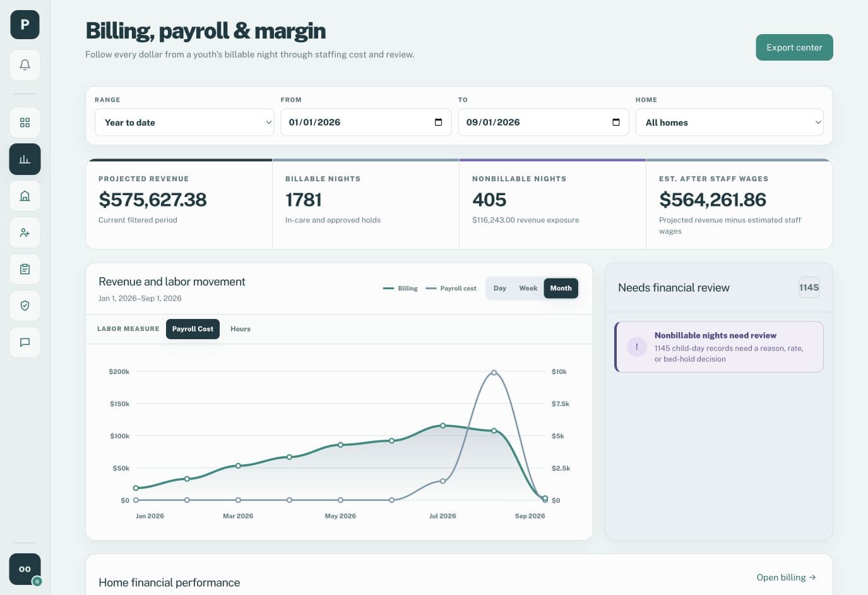
Task: Click the warning icon in review alert
Action: 637,347
